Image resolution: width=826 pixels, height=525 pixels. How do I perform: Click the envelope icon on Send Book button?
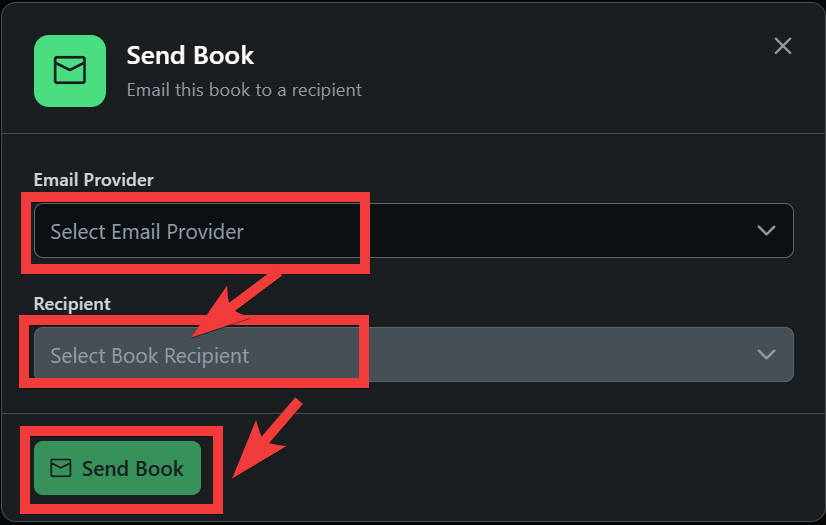pyautogui.click(x=61, y=468)
